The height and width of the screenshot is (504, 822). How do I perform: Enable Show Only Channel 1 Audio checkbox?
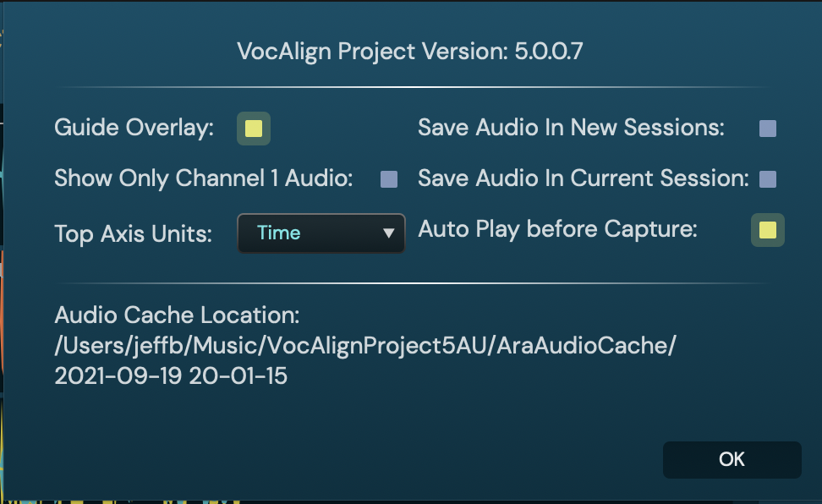click(389, 179)
